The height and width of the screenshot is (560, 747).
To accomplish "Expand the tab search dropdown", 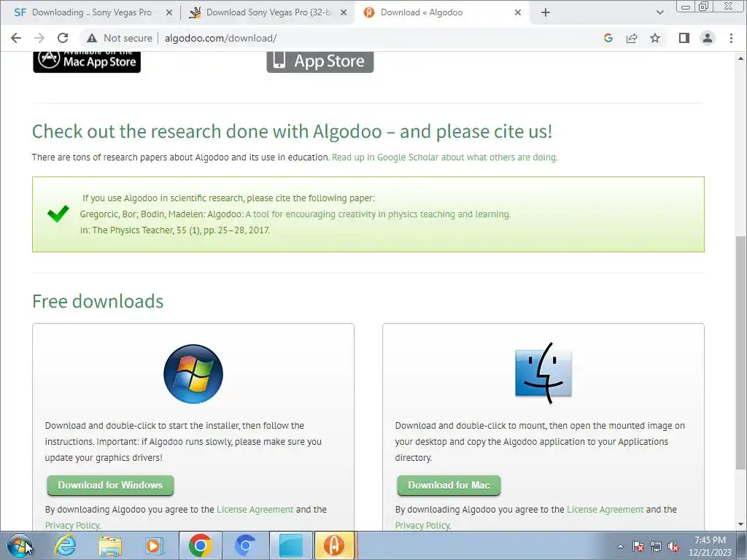I will click(x=659, y=13).
